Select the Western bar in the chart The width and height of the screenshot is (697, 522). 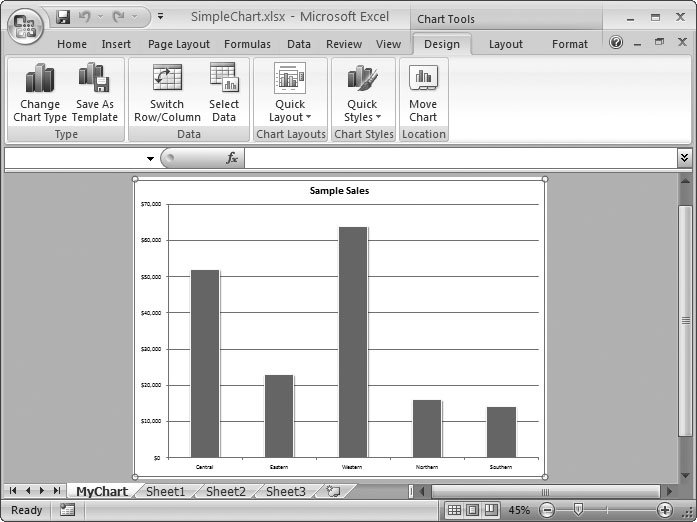coord(353,342)
